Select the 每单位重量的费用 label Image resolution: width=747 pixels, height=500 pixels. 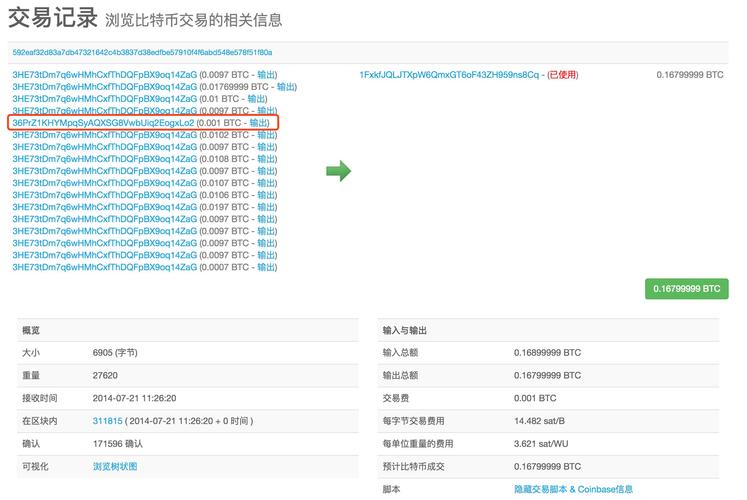[418, 444]
